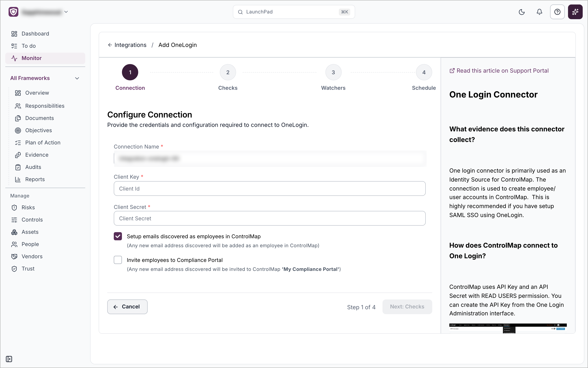Open the AI sparkle assistant button

coord(575,12)
